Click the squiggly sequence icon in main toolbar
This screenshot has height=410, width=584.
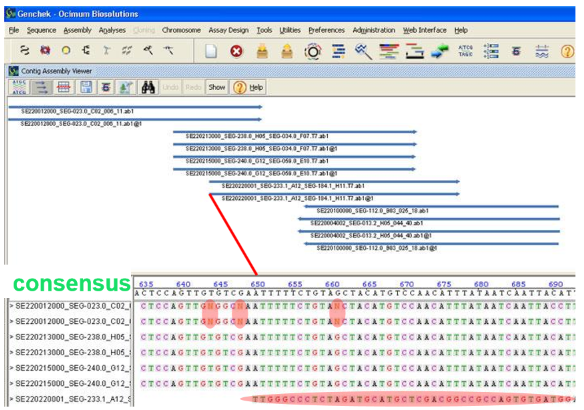point(25,50)
